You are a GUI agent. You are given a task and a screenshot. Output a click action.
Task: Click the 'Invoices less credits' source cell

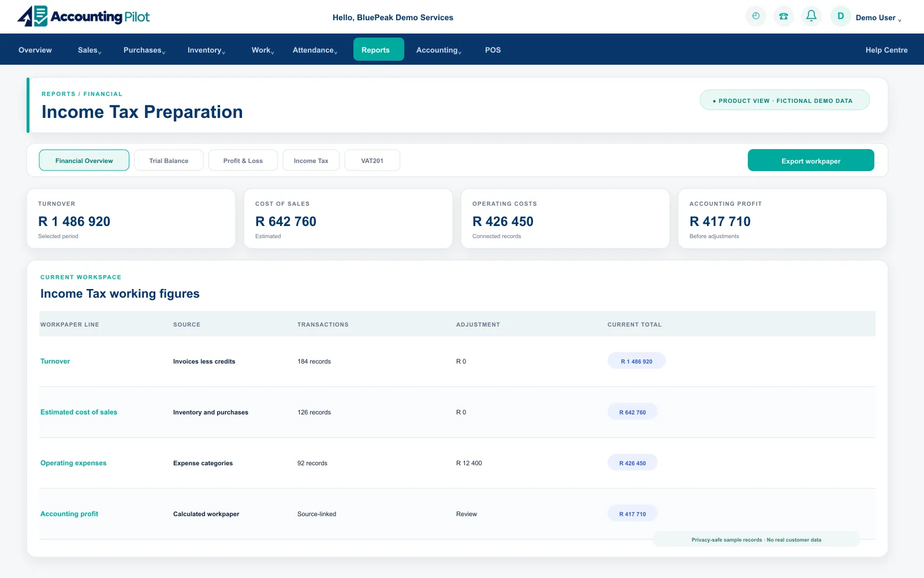204,361
